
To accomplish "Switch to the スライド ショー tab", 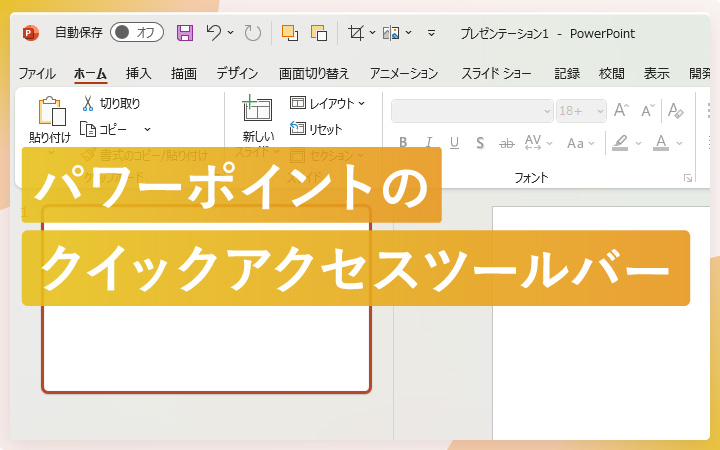I will pos(496,73).
